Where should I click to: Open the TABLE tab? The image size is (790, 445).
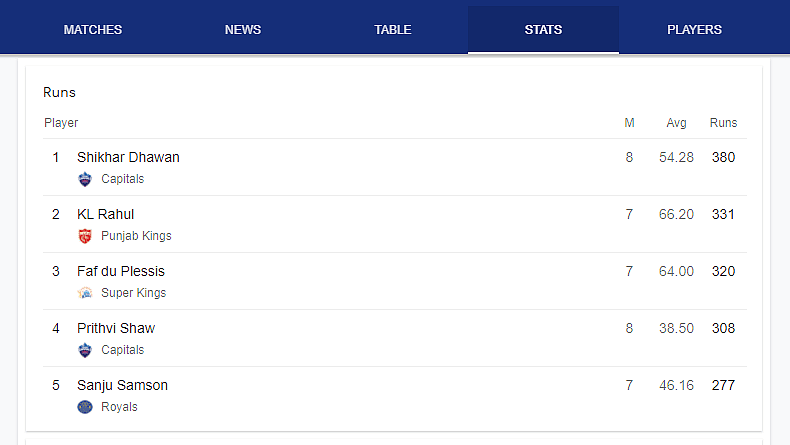(x=393, y=30)
